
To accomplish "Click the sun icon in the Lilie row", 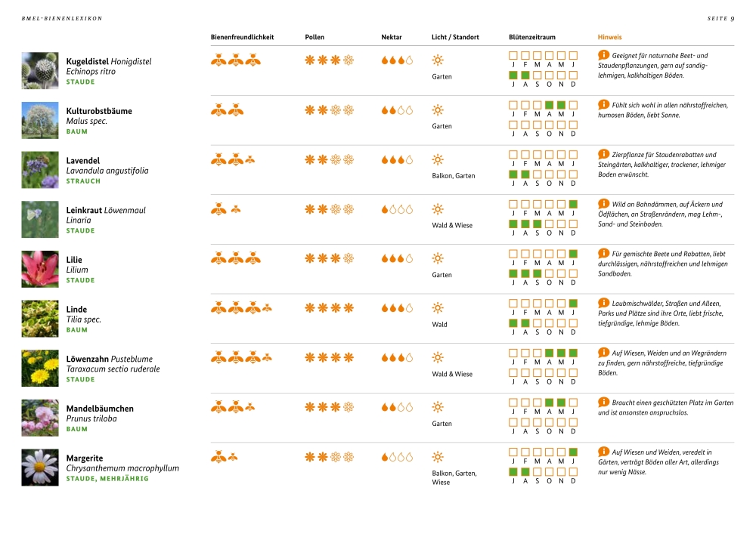I will 438,258.
